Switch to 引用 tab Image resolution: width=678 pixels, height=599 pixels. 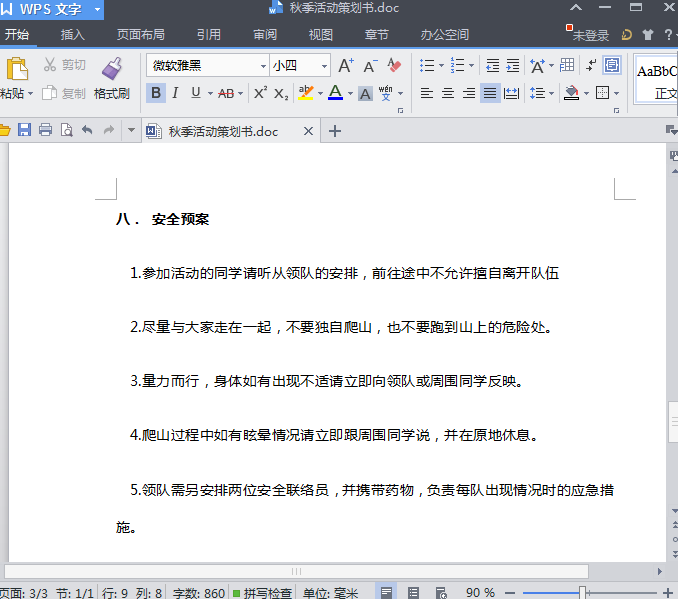click(x=209, y=35)
